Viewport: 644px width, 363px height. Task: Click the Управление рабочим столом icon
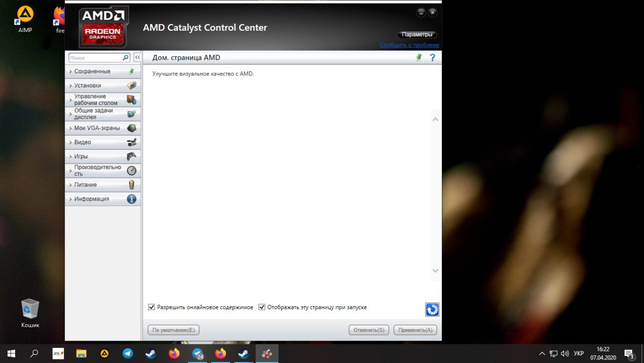(x=131, y=100)
